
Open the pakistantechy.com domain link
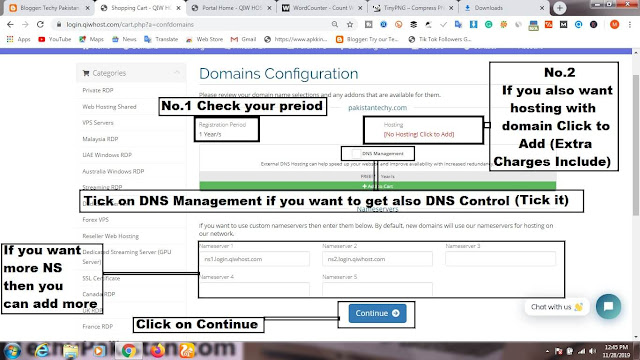tap(378, 108)
